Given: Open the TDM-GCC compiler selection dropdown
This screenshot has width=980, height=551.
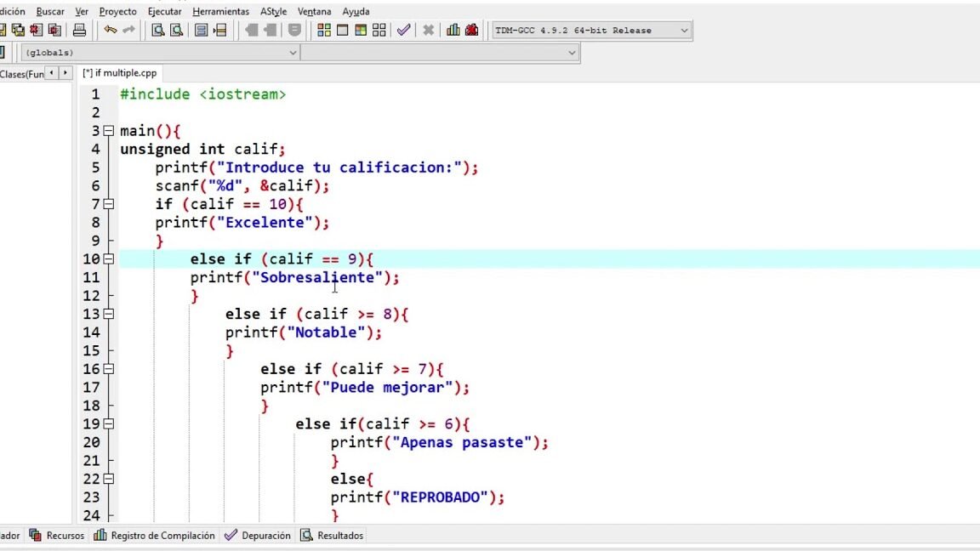Looking at the screenshot, I should coord(684,31).
